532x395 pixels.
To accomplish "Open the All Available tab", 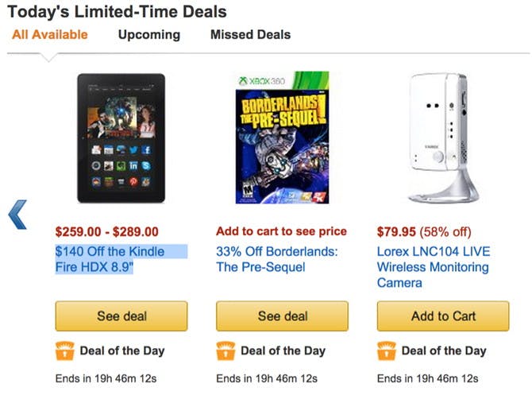I will point(49,35).
